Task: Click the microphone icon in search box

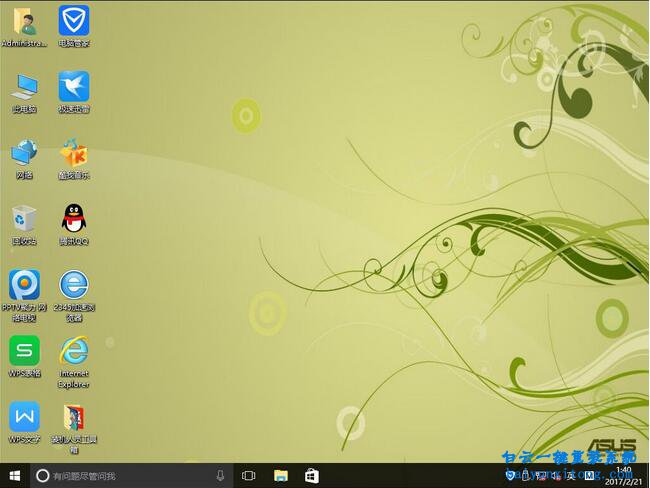Action: (x=220, y=476)
